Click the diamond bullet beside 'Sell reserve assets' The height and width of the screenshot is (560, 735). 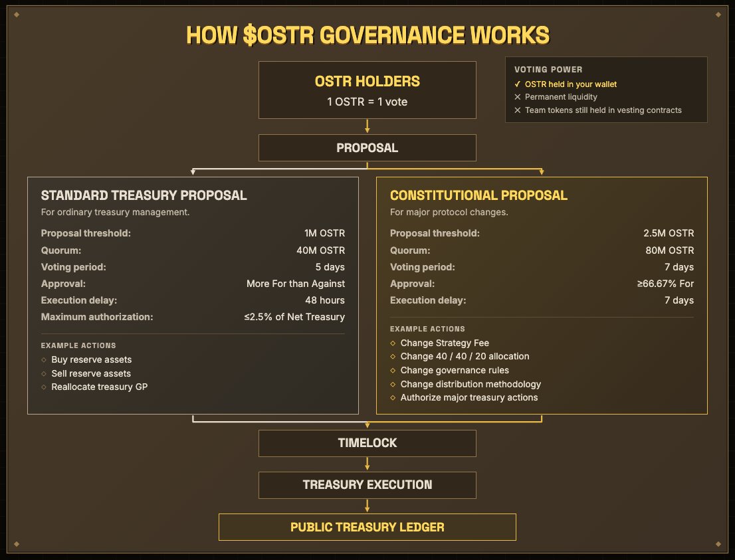[x=44, y=373]
